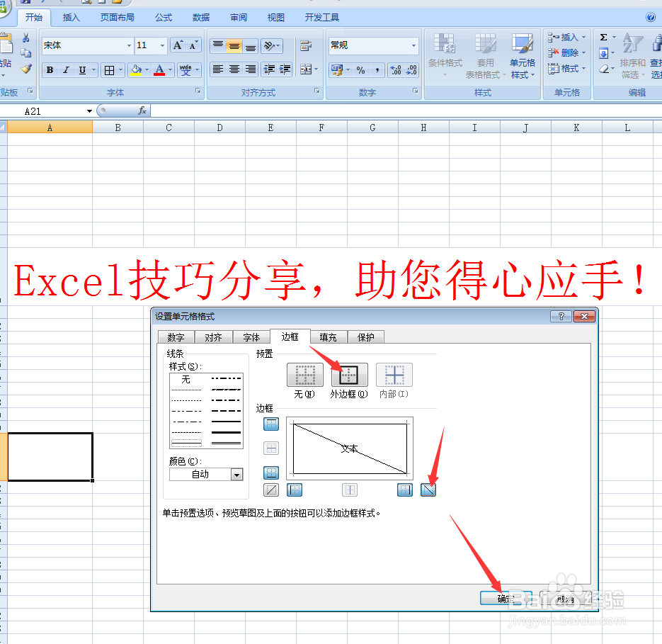Image resolution: width=662 pixels, height=644 pixels.
Task: Select the 外边框(O) outline preset icon
Action: click(x=348, y=375)
